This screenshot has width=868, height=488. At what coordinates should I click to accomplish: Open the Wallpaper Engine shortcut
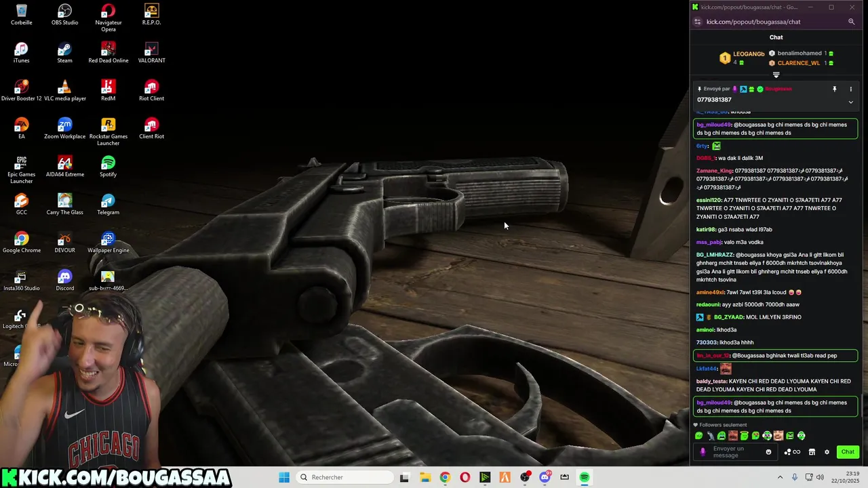point(108,242)
